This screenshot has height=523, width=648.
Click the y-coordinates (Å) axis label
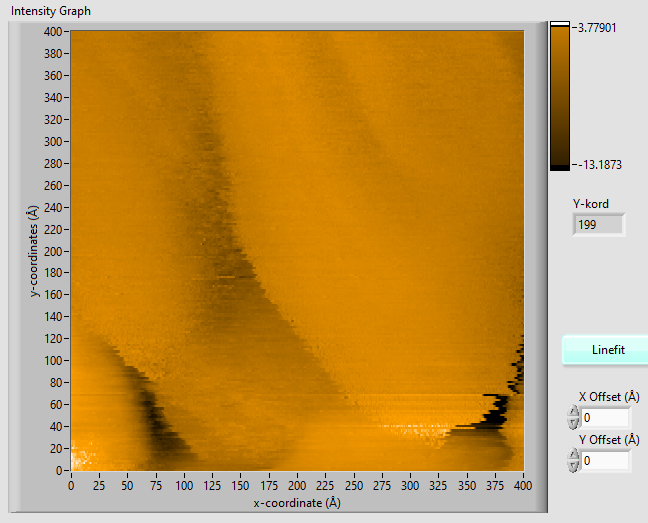(x=33, y=251)
